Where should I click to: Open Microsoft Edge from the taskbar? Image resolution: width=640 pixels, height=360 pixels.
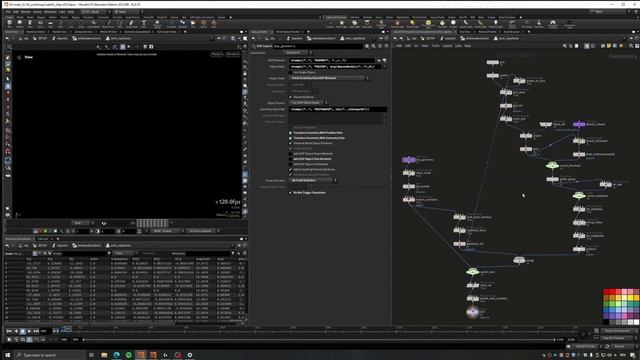pos(116,355)
